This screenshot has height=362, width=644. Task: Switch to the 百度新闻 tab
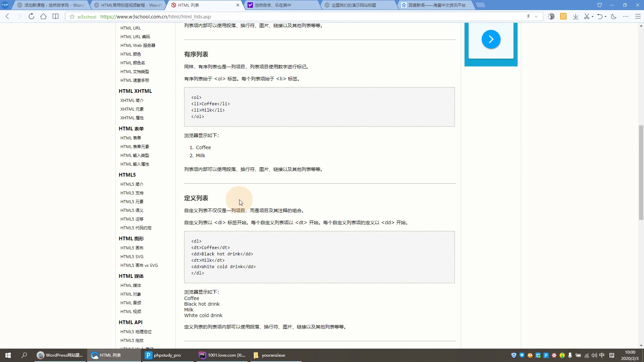click(436, 5)
